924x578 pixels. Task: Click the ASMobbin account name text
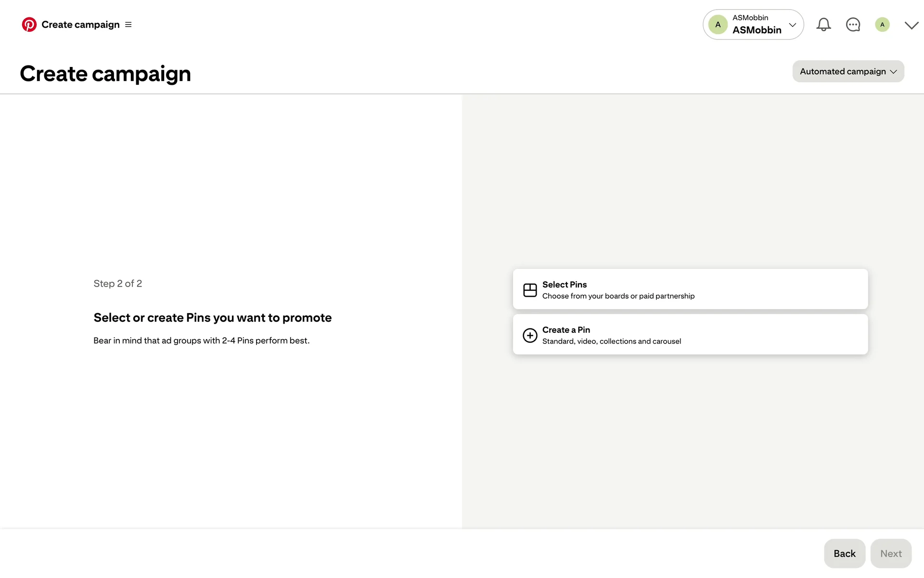(757, 30)
